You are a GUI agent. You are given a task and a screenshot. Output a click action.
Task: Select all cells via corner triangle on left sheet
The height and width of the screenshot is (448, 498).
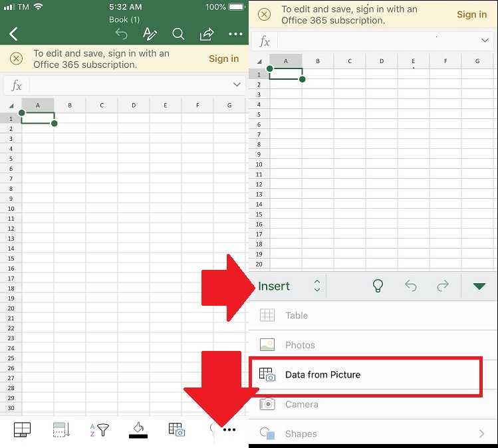11,106
